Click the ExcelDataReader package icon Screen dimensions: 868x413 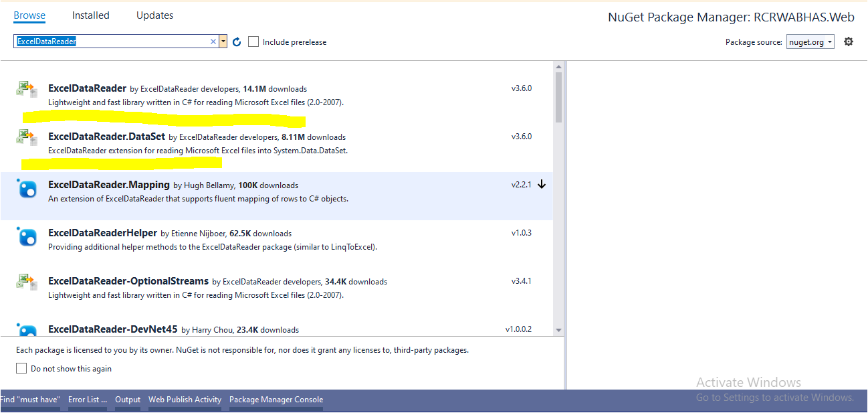point(27,89)
